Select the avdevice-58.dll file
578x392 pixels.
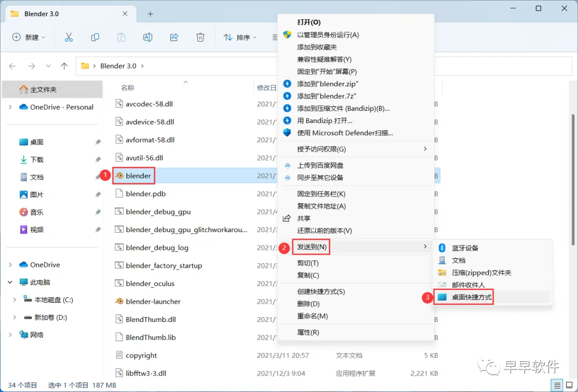(x=150, y=122)
